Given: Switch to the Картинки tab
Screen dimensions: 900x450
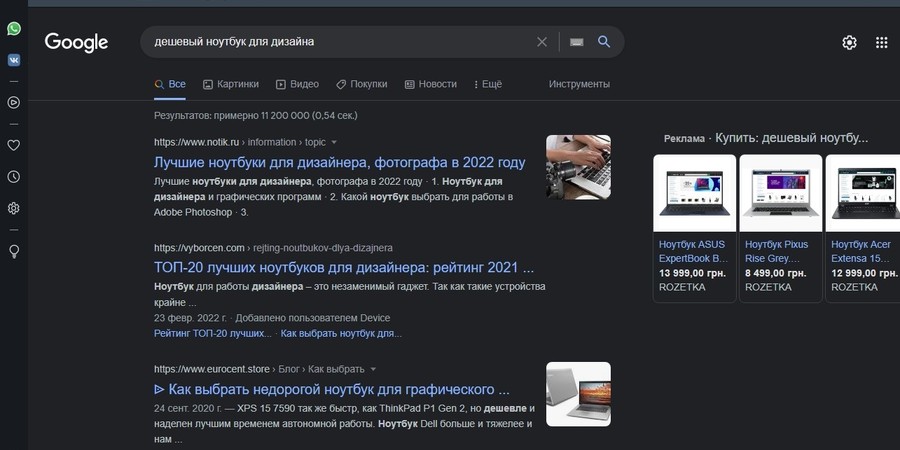Looking at the screenshot, I should pyautogui.click(x=231, y=84).
